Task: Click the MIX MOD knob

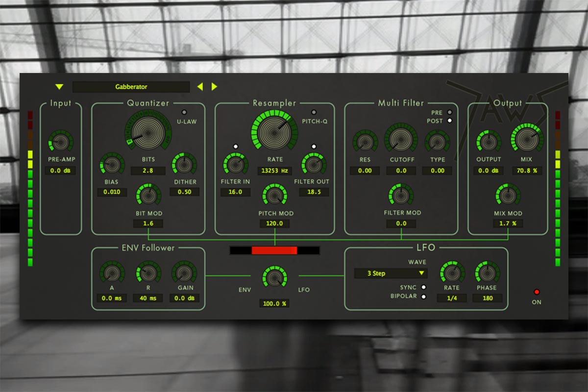Action: [x=508, y=195]
